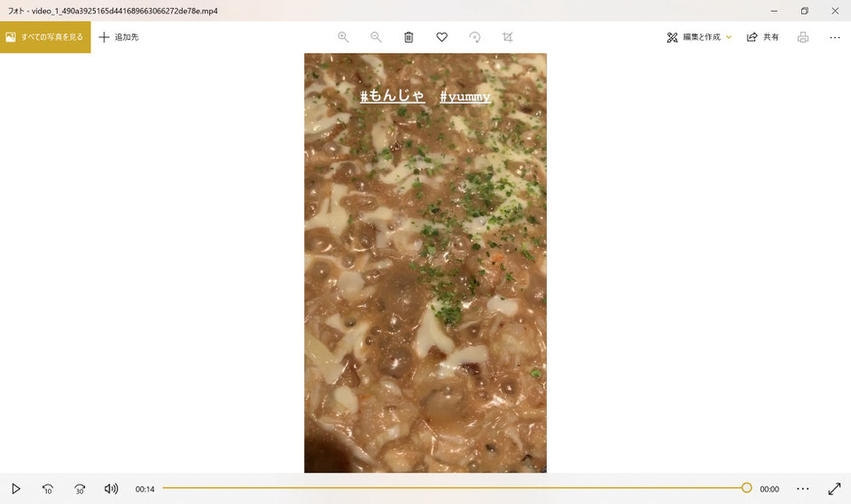
Task: Click the playback progress slider handle
Action: coord(747,488)
